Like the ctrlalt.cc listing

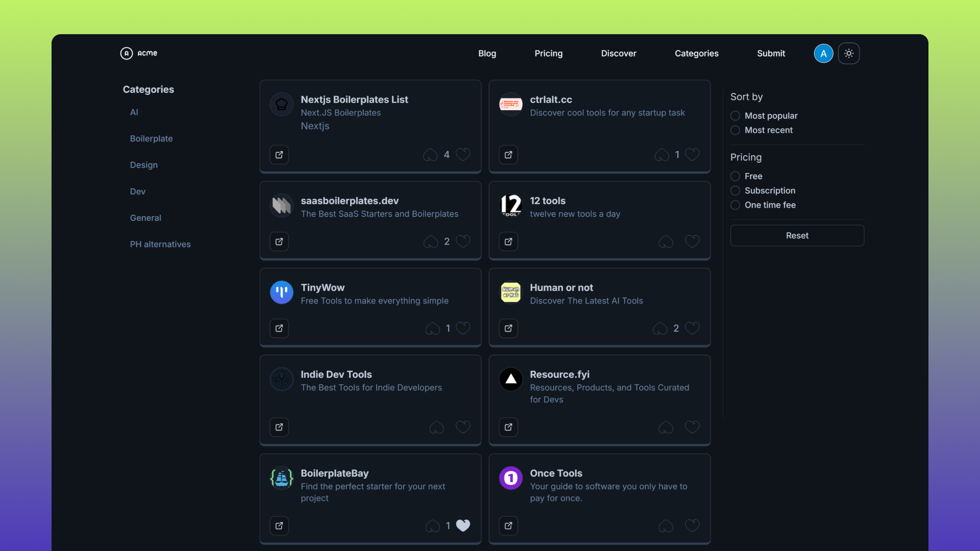[692, 154]
